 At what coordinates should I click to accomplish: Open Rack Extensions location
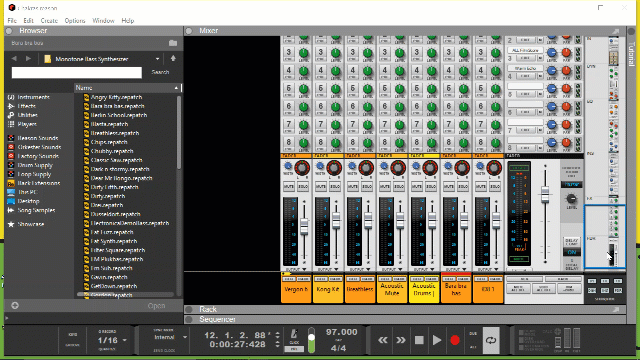(x=39, y=183)
